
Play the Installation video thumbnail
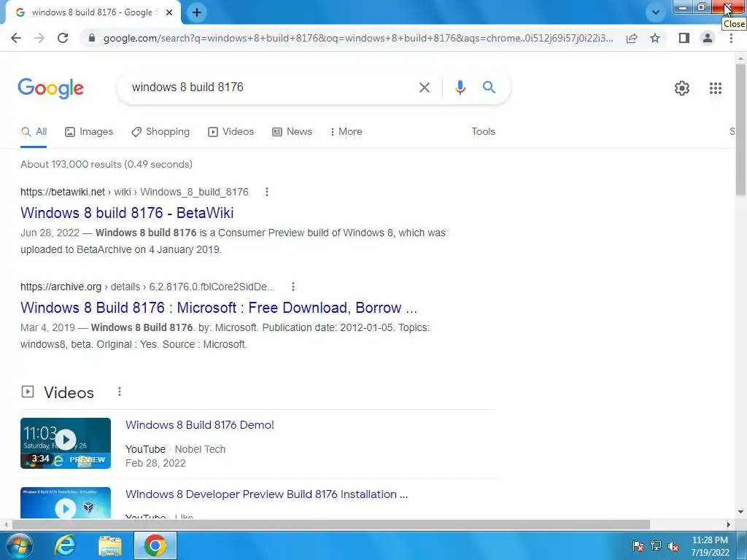(66, 503)
